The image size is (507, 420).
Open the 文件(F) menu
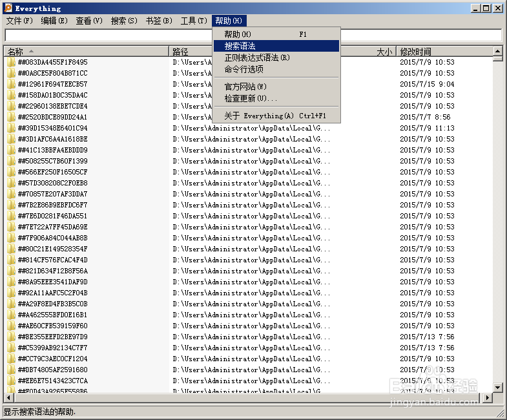pyautogui.click(x=19, y=21)
